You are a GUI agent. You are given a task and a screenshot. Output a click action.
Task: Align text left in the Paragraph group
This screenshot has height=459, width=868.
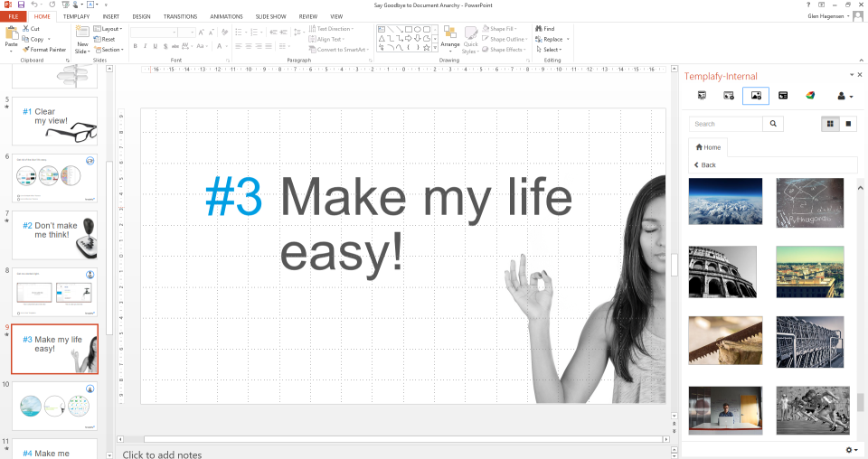[x=239, y=46]
